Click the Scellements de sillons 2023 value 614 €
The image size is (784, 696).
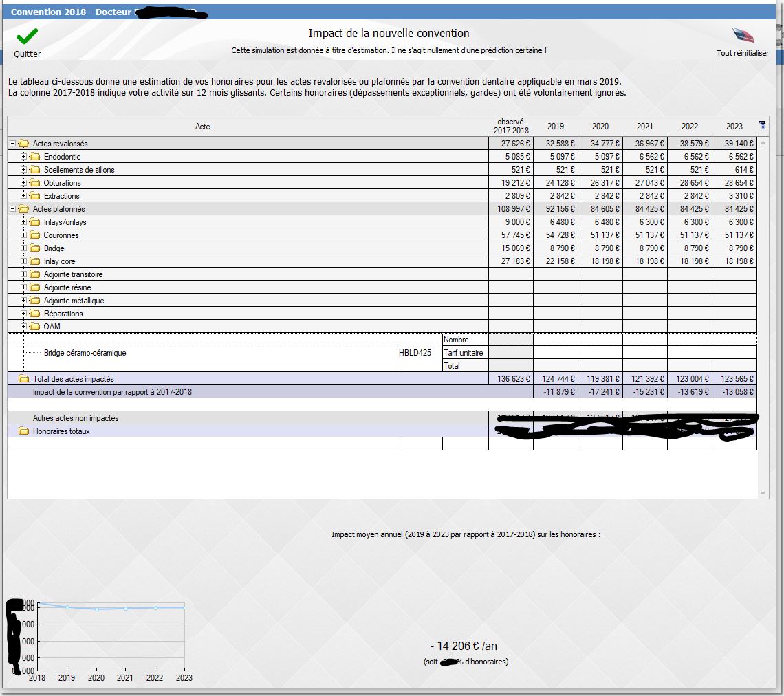pos(744,169)
